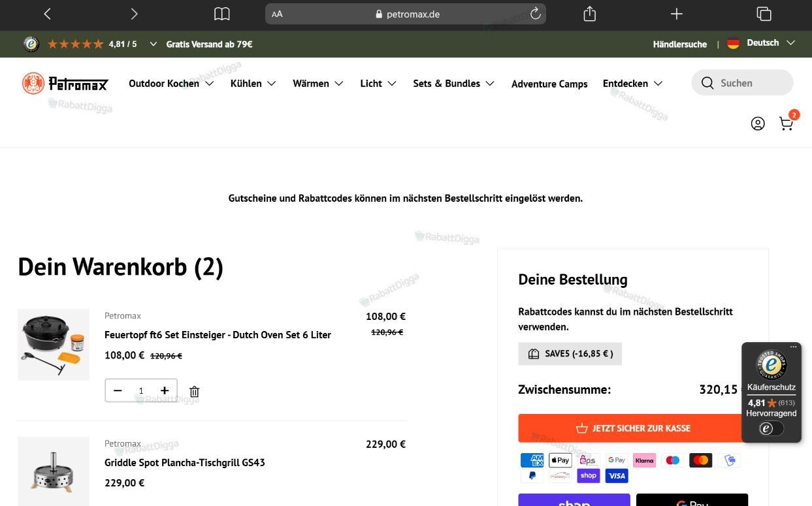
Task: Click the Dein Warenkorb (2) heading
Action: click(x=120, y=267)
